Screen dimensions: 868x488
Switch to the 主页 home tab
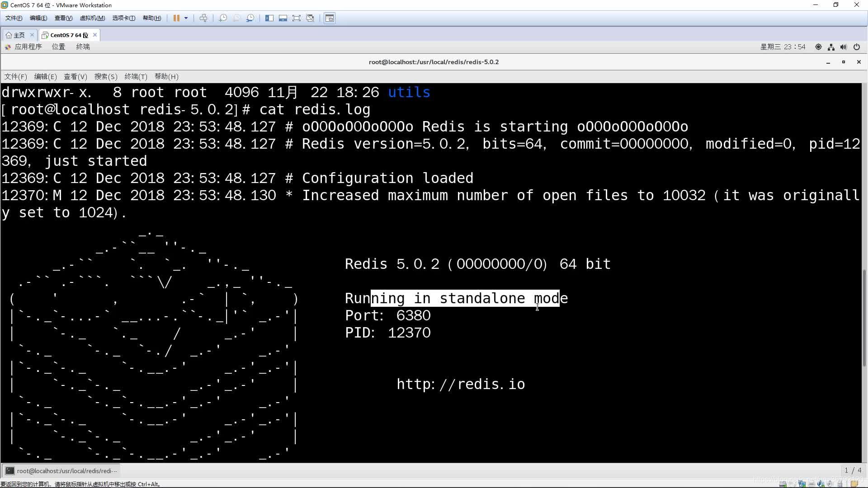(x=16, y=35)
